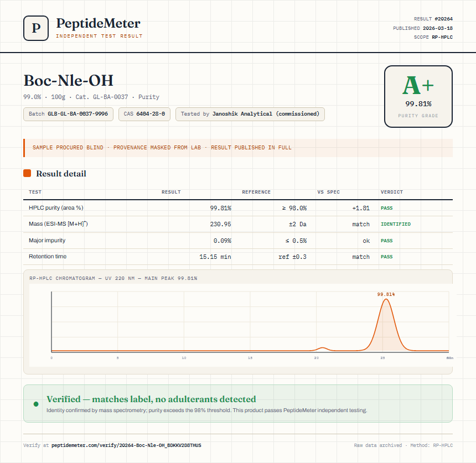This screenshot has height=463, width=476.
Task: Click the chromatogram title caption
Action: coord(113,278)
